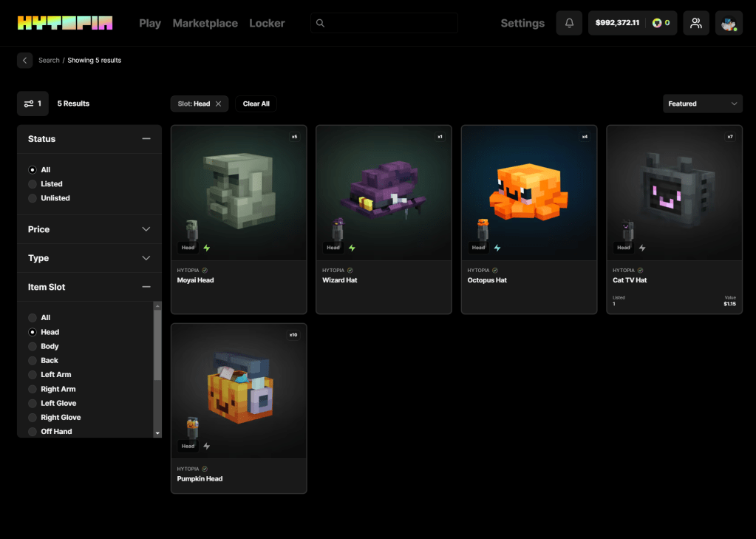This screenshot has height=539, width=756.
Task: Open the friends list icon
Action: click(695, 23)
